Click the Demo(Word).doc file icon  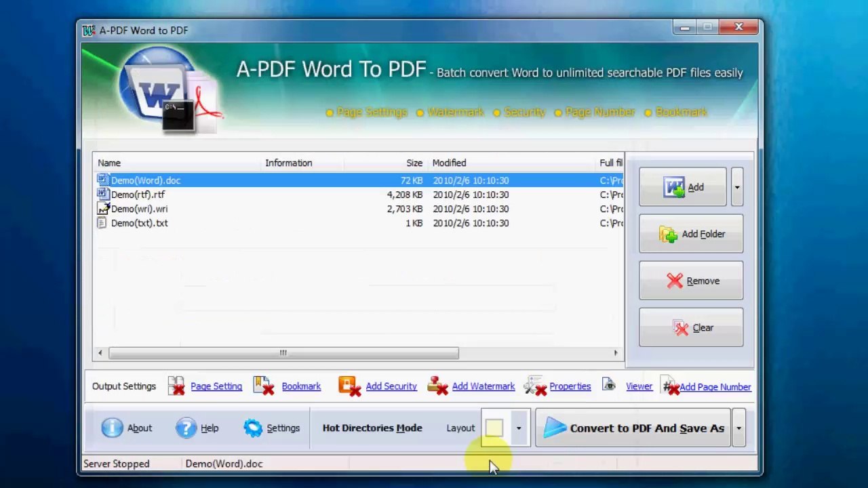pyautogui.click(x=102, y=180)
